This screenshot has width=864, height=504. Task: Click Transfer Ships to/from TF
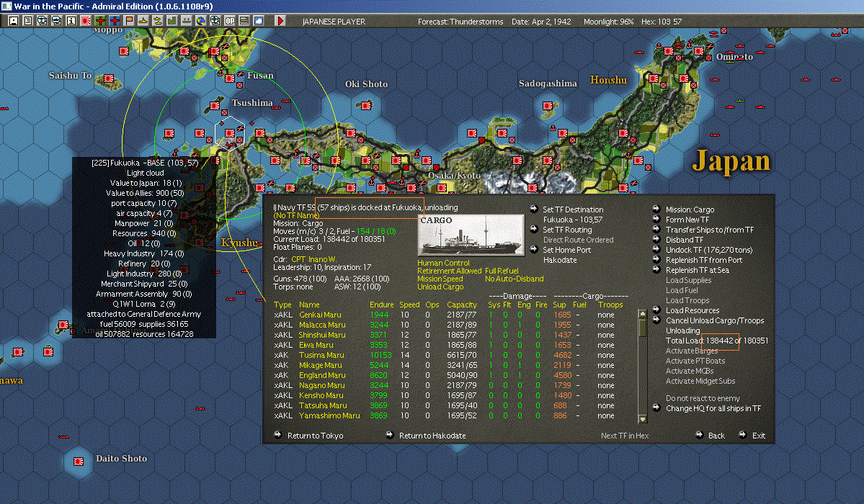[x=710, y=230]
